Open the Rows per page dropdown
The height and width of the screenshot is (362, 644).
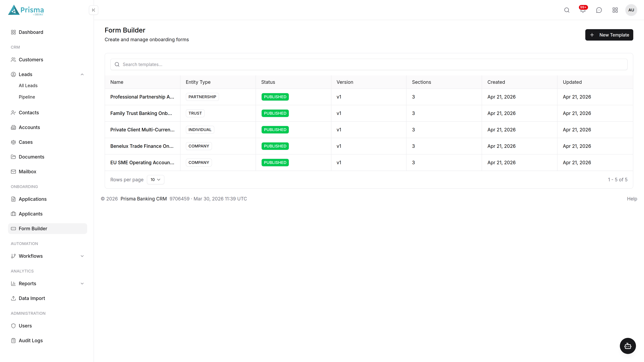(155, 180)
